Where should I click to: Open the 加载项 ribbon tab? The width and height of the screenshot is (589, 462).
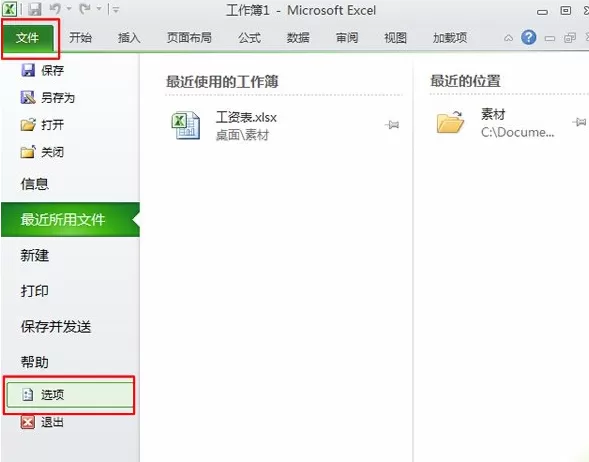point(450,38)
